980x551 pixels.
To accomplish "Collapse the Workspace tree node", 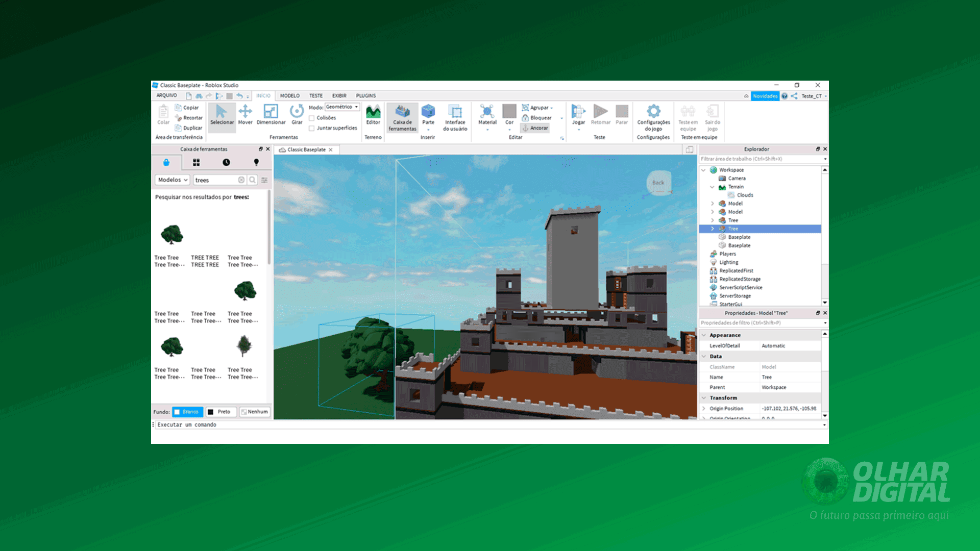I will tap(704, 170).
